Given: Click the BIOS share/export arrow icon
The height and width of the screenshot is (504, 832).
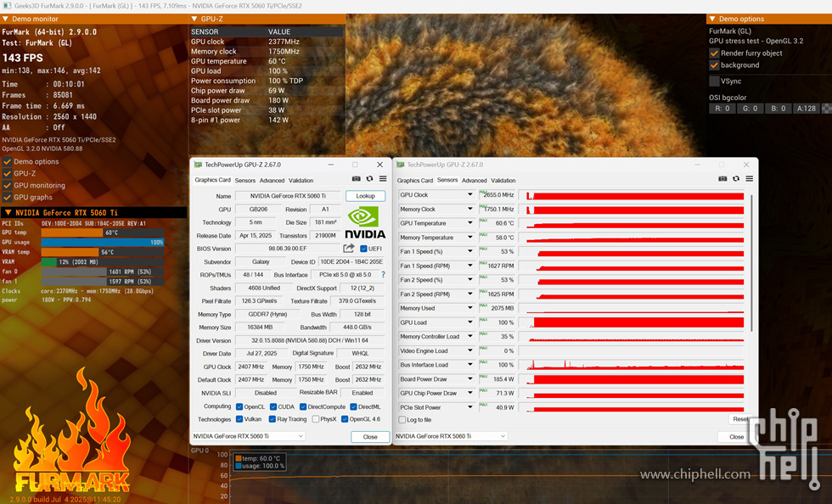Looking at the screenshot, I should click(x=349, y=249).
